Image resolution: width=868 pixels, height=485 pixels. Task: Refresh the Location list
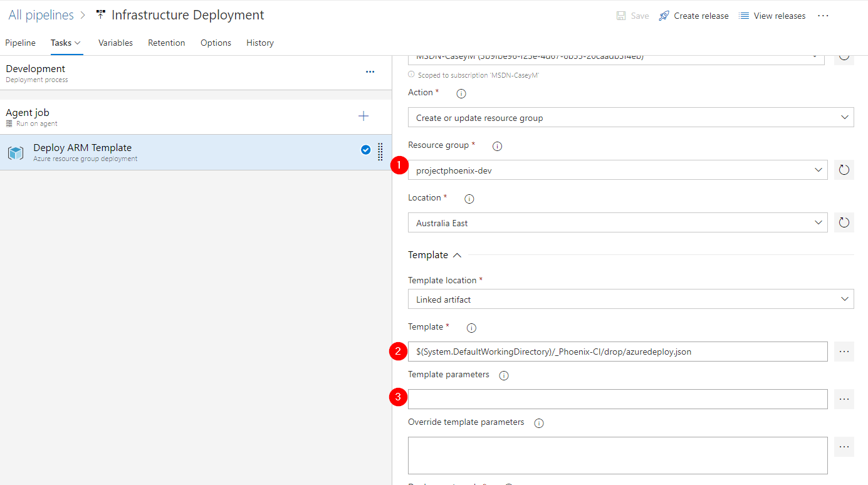[844, 222]
